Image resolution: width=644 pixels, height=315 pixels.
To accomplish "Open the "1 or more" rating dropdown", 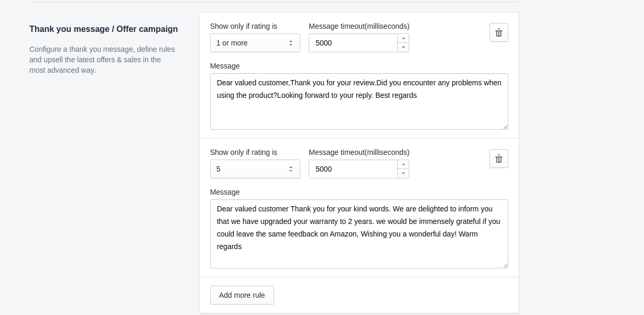I will point(255,43).
